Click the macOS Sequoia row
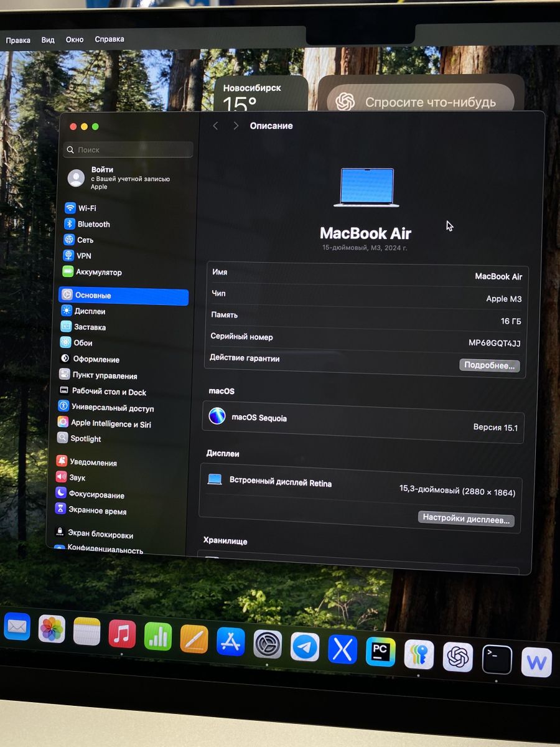Viewport: 560px width, 747px height. 363,423
